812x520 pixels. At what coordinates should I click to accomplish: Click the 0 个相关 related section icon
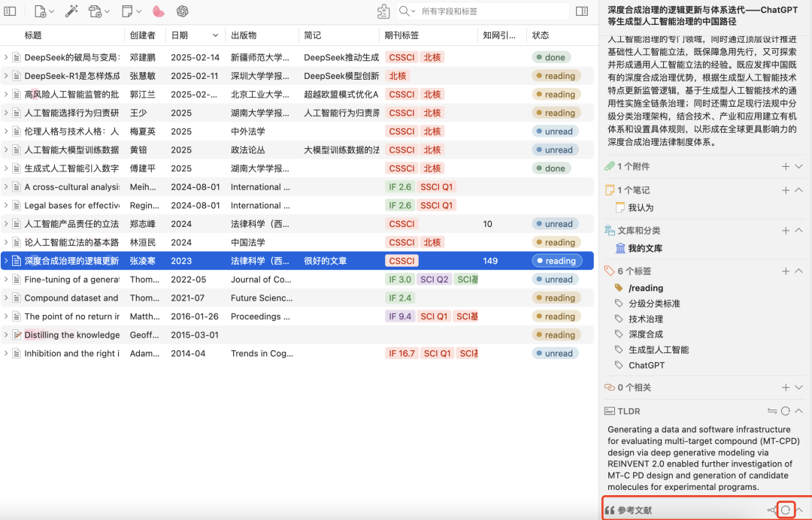pos(610,388)
